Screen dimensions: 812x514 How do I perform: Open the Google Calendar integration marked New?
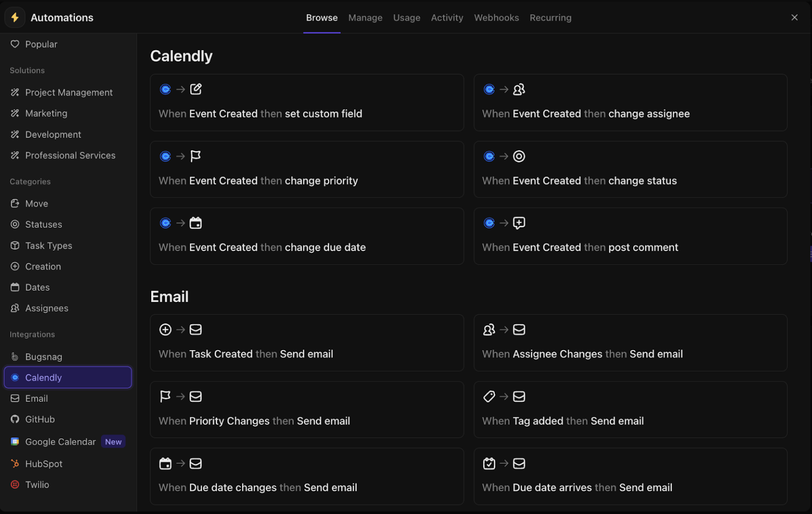pyautogui.click(x=60, y=442)
